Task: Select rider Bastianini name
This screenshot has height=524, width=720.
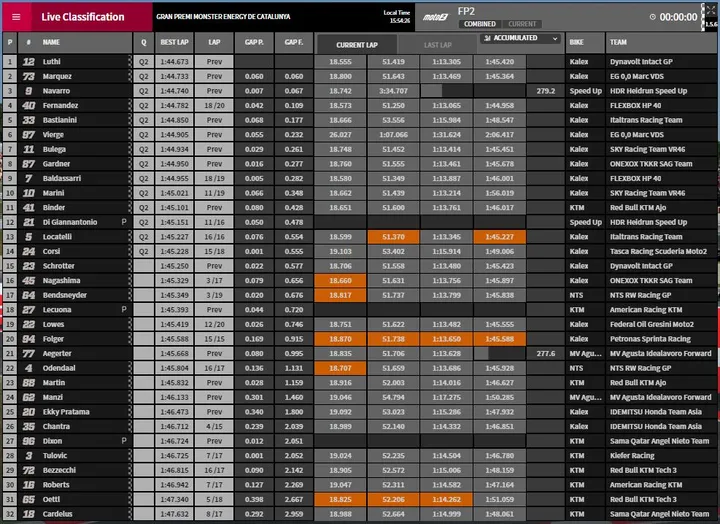Action: click(60, 120)
